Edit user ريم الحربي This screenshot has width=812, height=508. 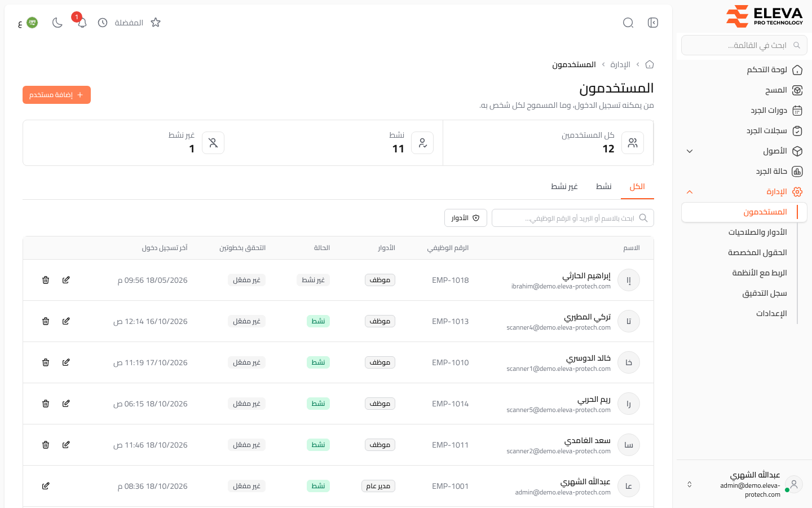66,404
